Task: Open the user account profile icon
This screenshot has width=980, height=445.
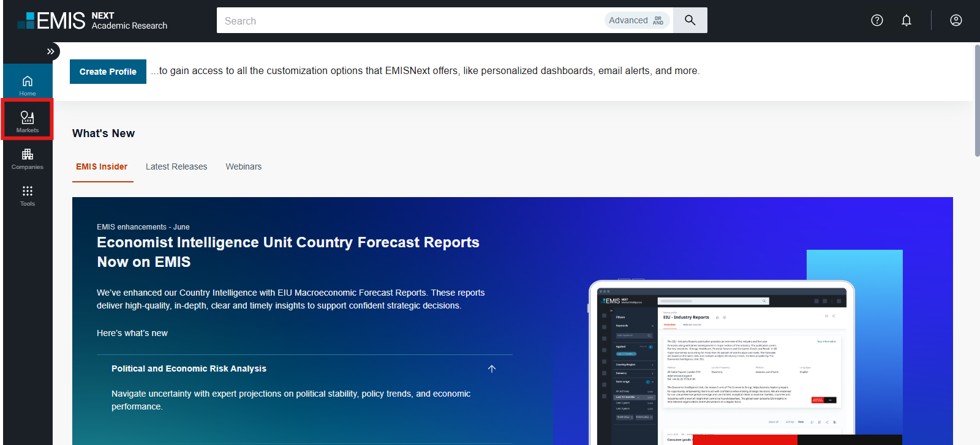Action: pyautogui.click(x=956, y=20)
